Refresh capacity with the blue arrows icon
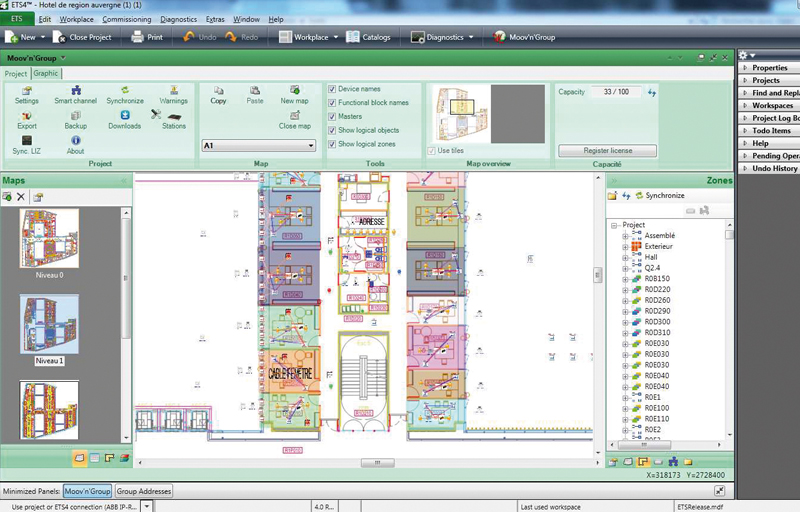 (652, 92)
